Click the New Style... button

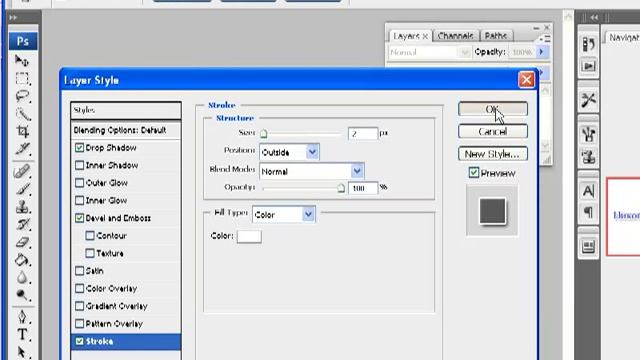click(493, 154)
